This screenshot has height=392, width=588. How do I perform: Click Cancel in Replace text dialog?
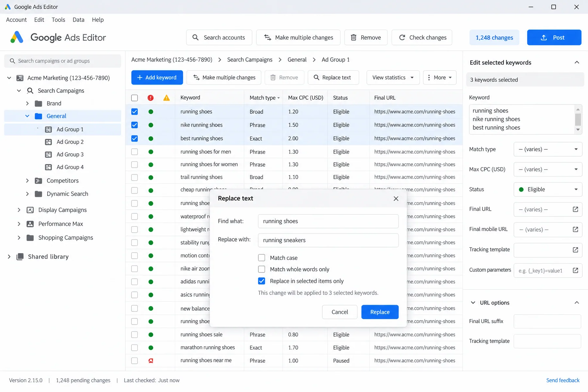point(340,312)
